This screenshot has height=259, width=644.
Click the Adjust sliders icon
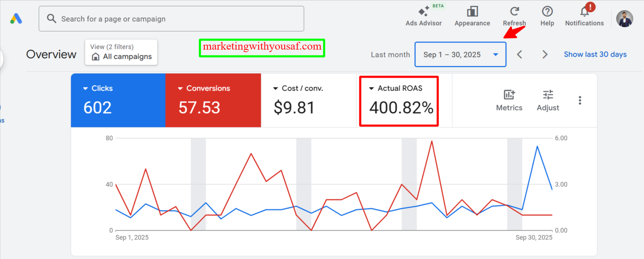pyautogui.click(x=548, y=95)
